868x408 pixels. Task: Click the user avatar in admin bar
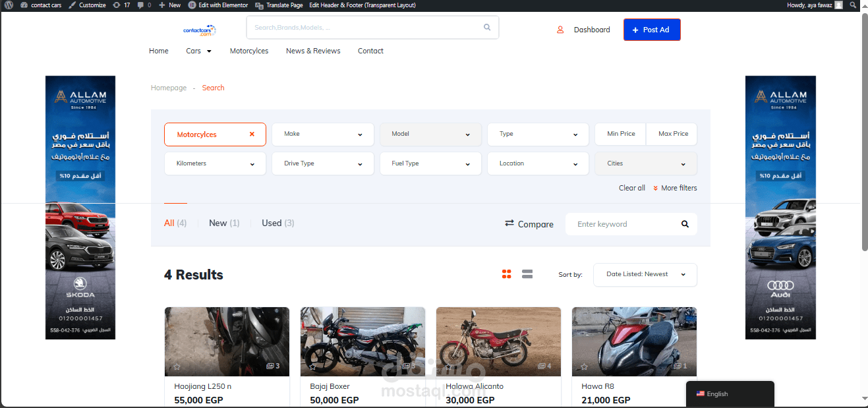[838, 5]
